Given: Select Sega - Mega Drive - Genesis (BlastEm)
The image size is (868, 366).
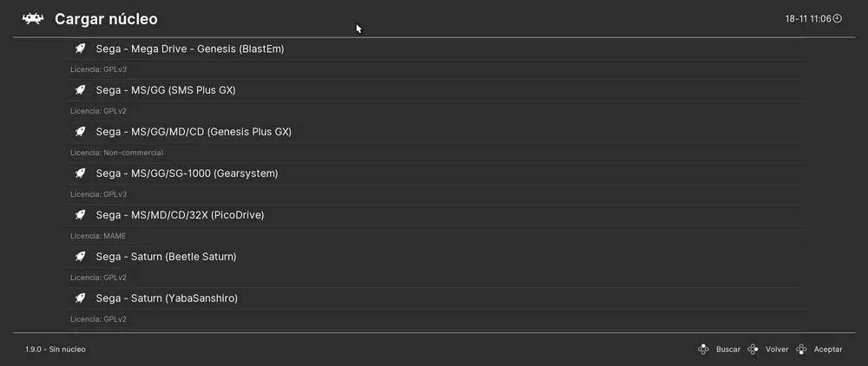Looking at the screenshot, I should click(x=190, y=49).
